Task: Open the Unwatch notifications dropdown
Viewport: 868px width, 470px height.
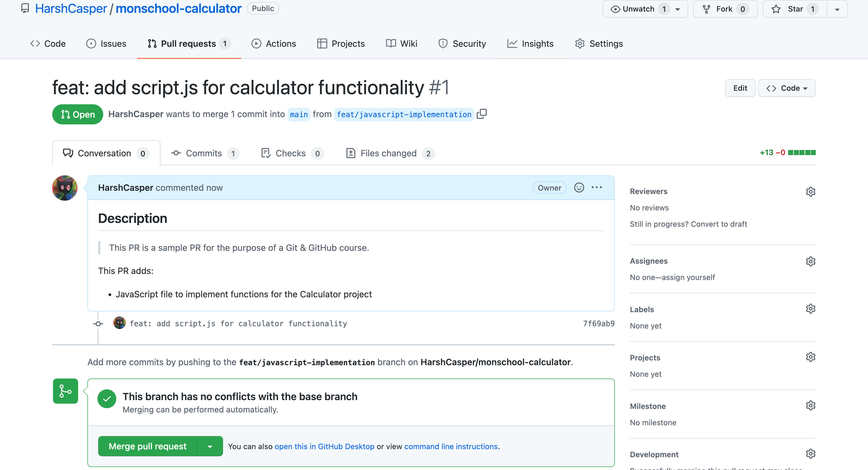Action: click(x=645, y=9)
